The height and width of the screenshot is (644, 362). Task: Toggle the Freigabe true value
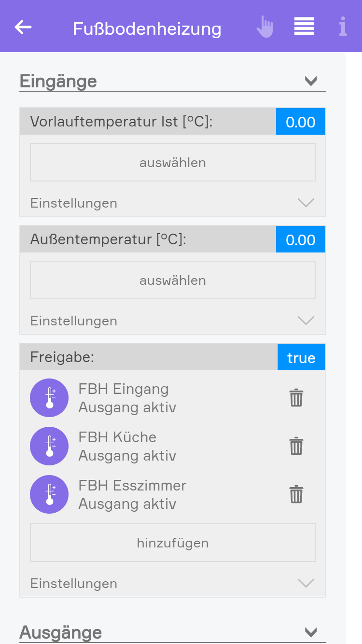pos(301,358)
